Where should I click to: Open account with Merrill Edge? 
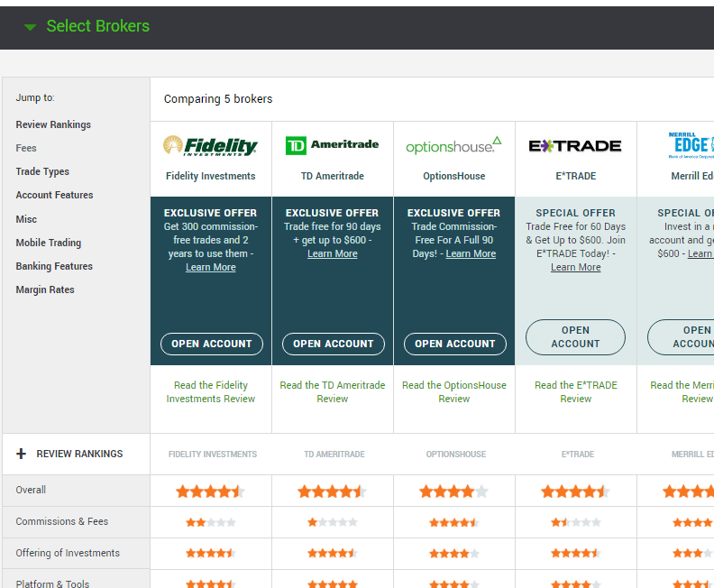pyautogui.click(x=682, y=337)
